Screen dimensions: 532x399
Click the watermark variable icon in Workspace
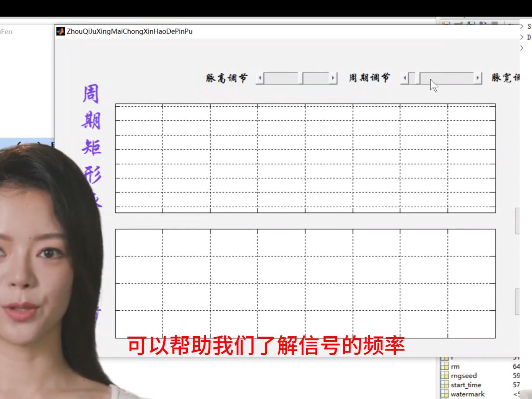(445, 394)
